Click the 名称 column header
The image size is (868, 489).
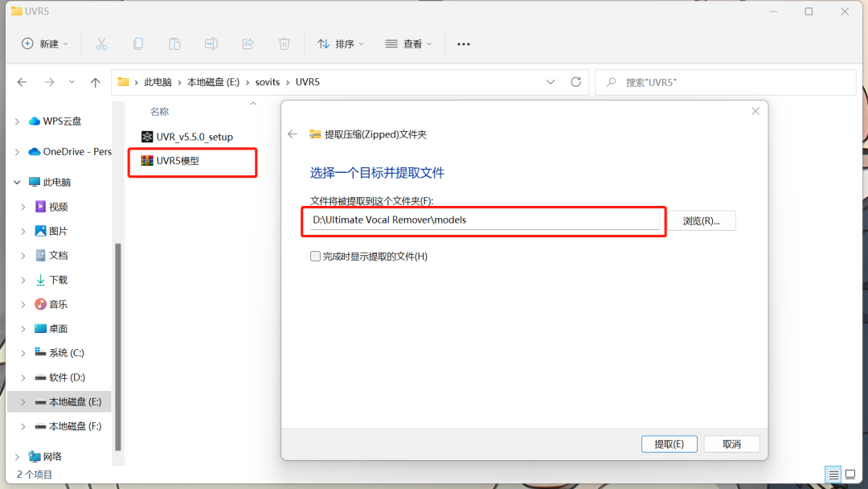click(159, 111)
